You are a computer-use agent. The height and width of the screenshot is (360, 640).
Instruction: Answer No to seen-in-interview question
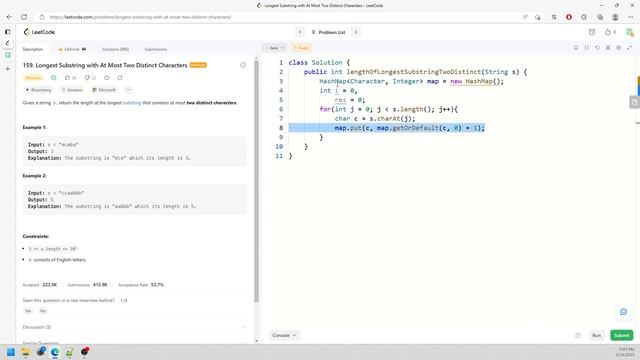pyautogui.click(x=43, y=311)
